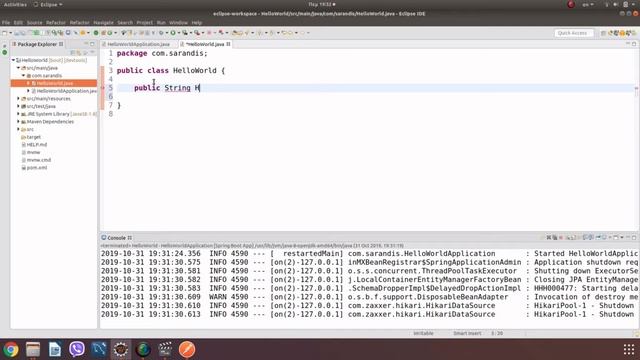The width and height of the screenshot is (640, 360).
Task: Click the Collapse All icon in Package Explorer
Action: tap(73, 52)
